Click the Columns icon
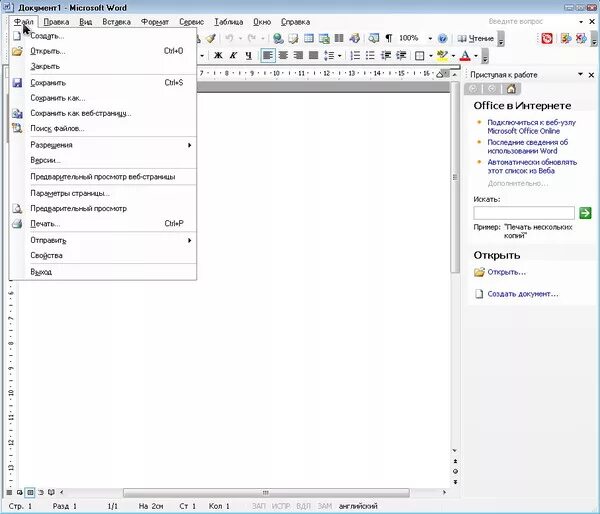This screenshot has height=514, width=600. pyautogui.click(x=339, y=38)
